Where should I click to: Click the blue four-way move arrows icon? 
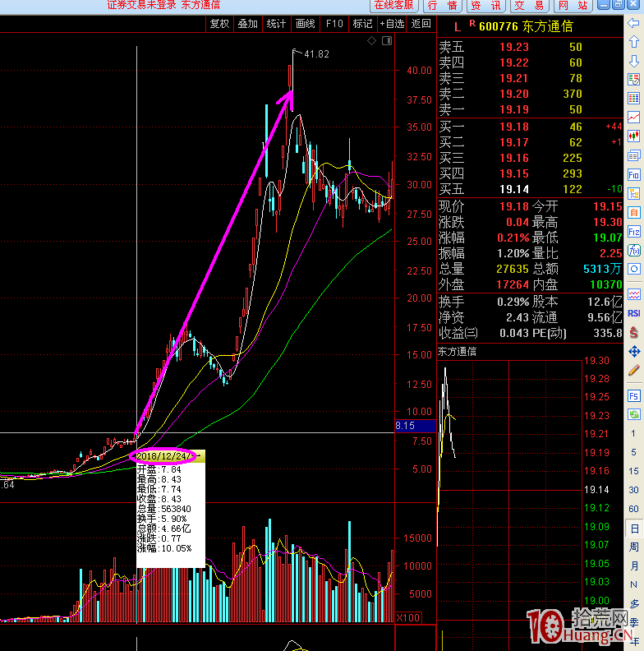(x=633, y=352)
